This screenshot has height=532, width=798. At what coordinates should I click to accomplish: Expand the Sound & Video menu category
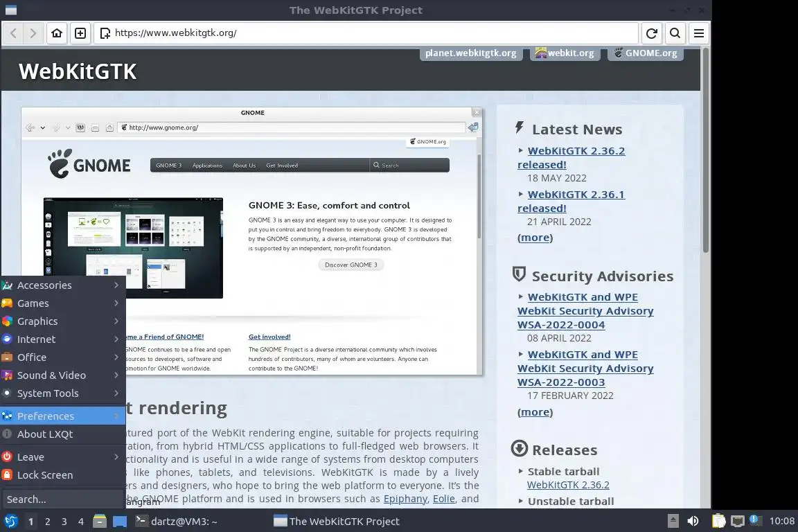[62, 375]
